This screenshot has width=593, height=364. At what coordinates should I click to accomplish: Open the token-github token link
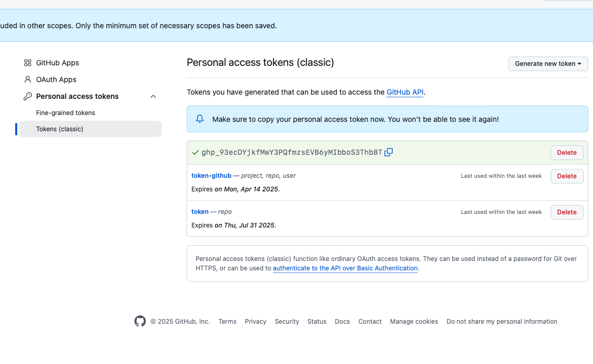click(x=211, y=176)
